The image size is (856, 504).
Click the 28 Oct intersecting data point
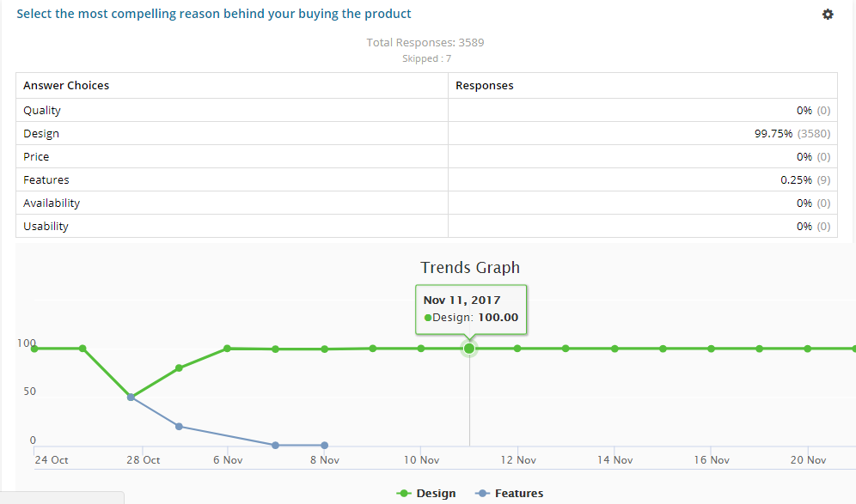[131, 398]
